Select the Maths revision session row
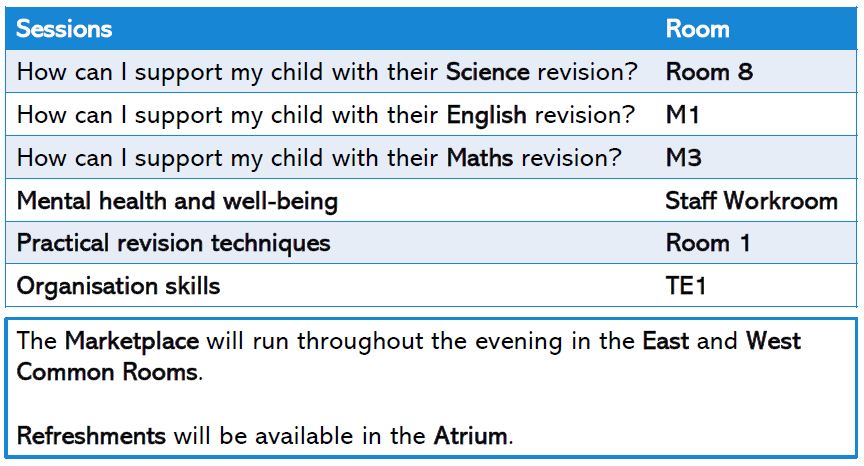The image size is (864, 466). 431,158
